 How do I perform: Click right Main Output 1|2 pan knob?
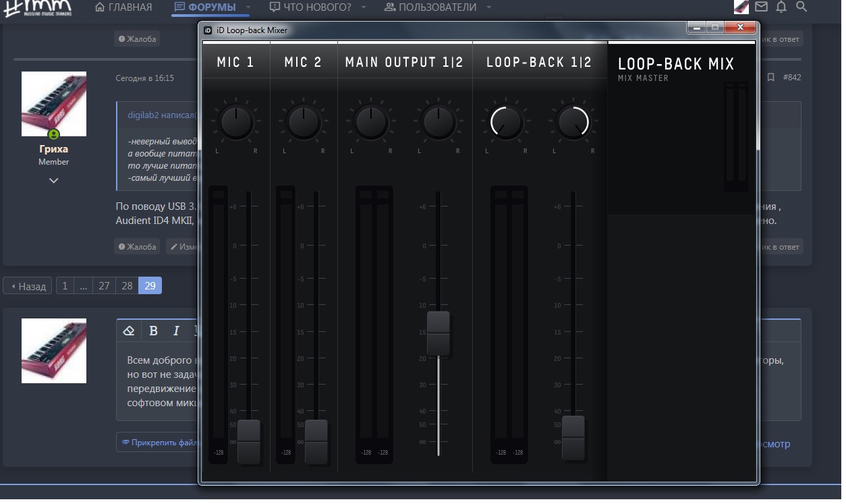point(439,122)
